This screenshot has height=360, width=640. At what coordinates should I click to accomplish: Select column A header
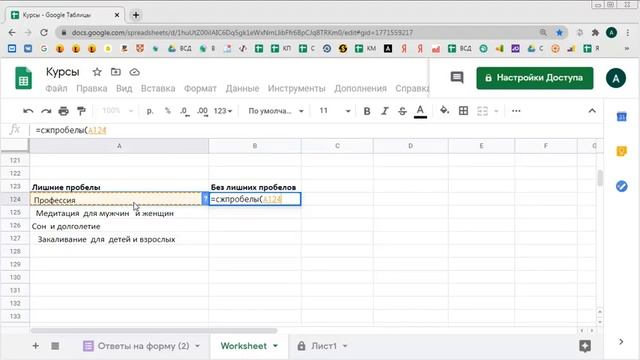coord(119,146)
